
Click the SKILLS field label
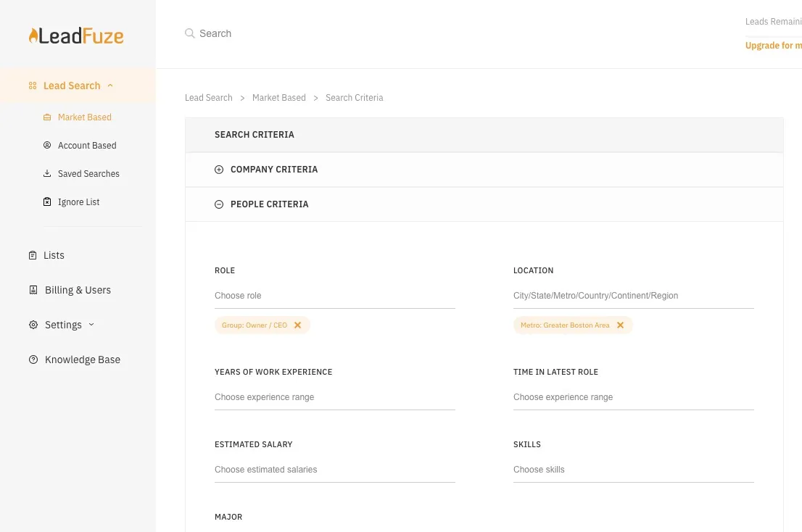[527, 444]
